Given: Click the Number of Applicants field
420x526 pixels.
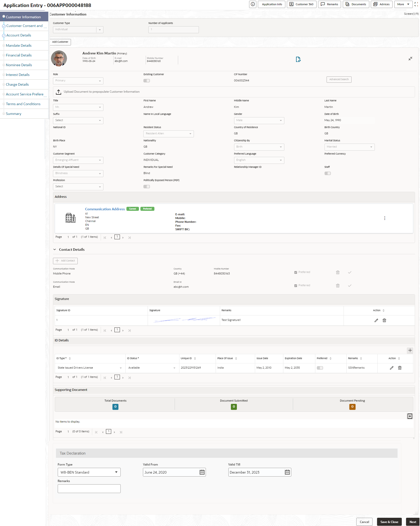Looking at the screenshot, I should tap(174, 29).
